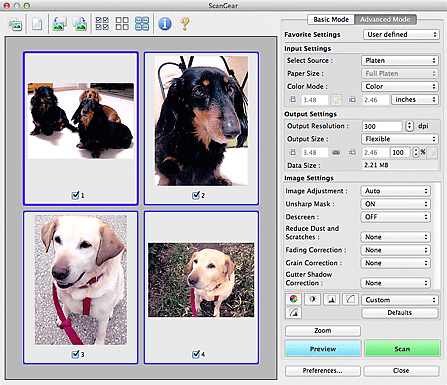Click the Image Settings panel scrollbar

tap(437, 235)
